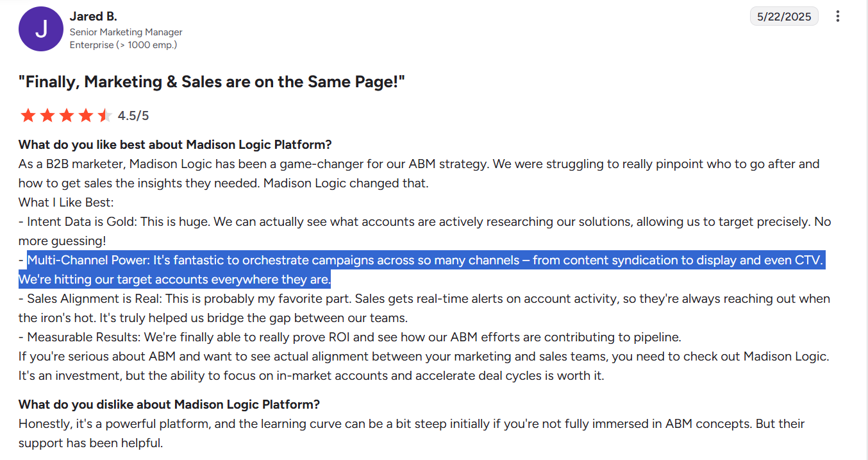Open reviewer Jared B.'s name
Image resolution: width=868 pixels, height=460 pixels.
tap(93, 16)
